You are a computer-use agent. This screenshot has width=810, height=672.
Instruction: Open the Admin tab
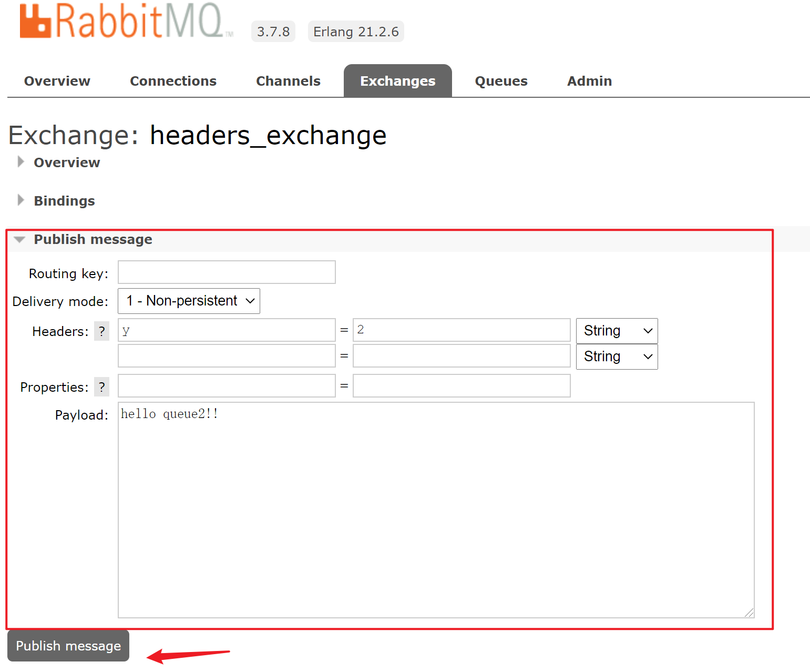(x=589, y=81)
